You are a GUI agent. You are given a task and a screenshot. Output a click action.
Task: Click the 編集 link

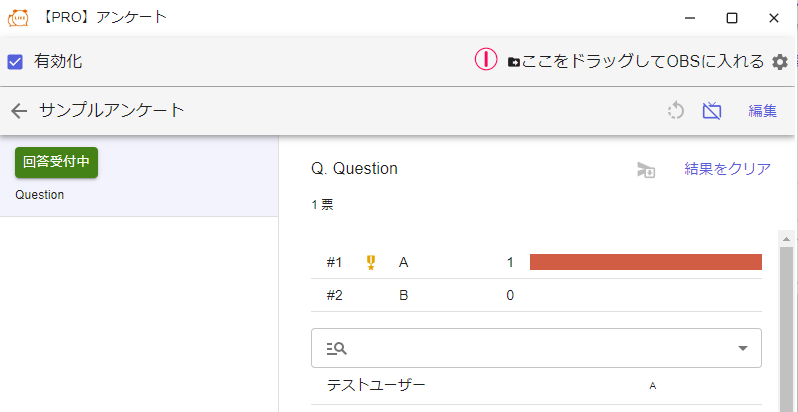pos(762,111)
